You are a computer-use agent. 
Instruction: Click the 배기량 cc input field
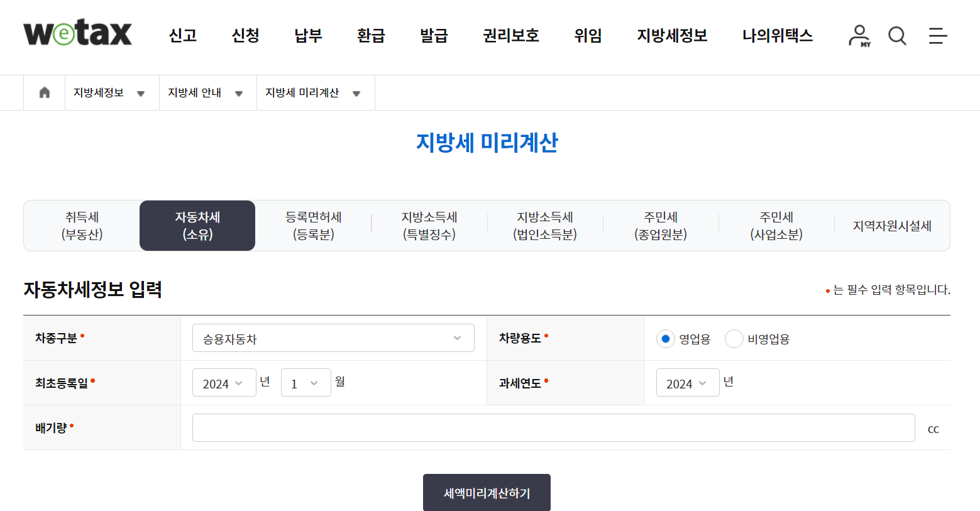(x=553, y=428)
